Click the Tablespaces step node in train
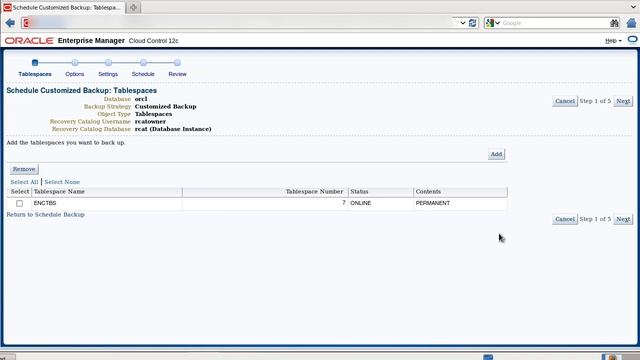The height and width of the screenshot is (360, 640). [35, 63]
